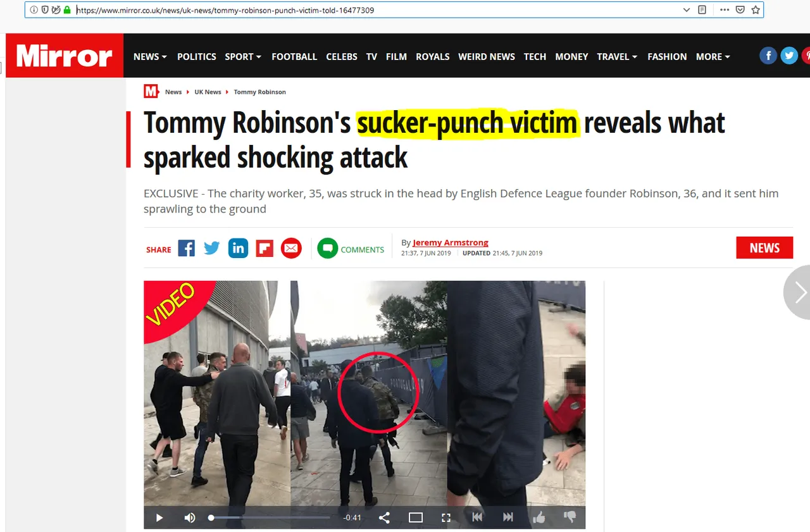Bookmark page with the star icon
This screenshot has height=532, width=810.
(x=756, y=10)
